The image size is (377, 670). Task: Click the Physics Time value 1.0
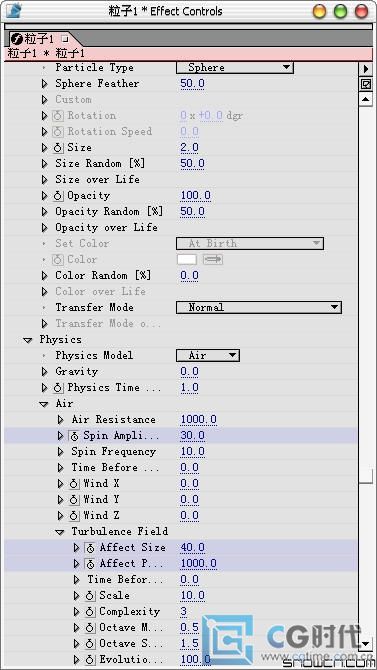click(189, 388)
